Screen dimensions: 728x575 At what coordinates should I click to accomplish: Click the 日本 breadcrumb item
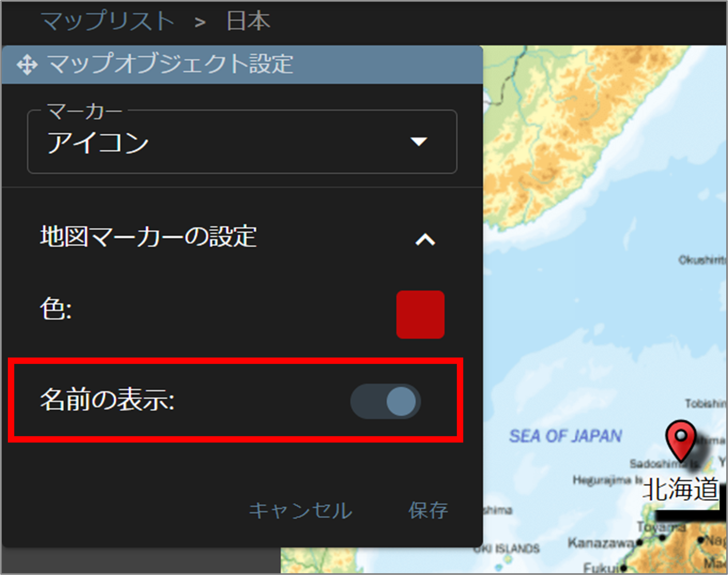[248, 21]
